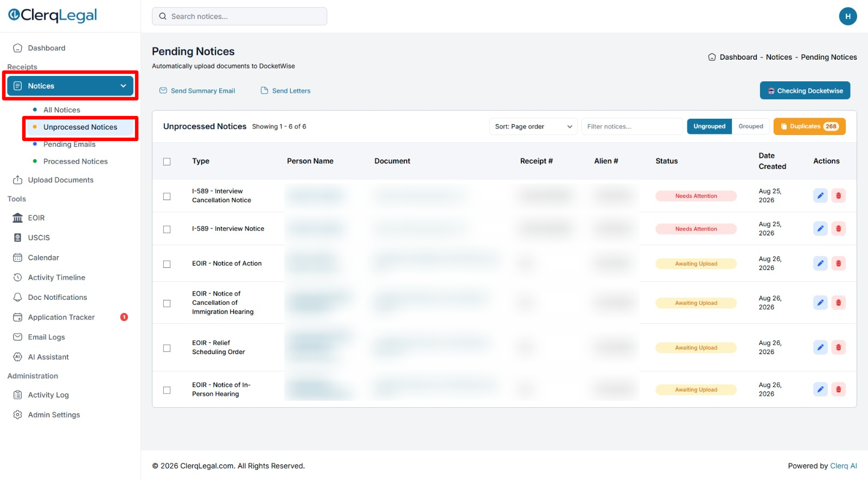Open the USCIS sidebar icon
Viewport: 868px width, 481px height.
pos(17,238)
